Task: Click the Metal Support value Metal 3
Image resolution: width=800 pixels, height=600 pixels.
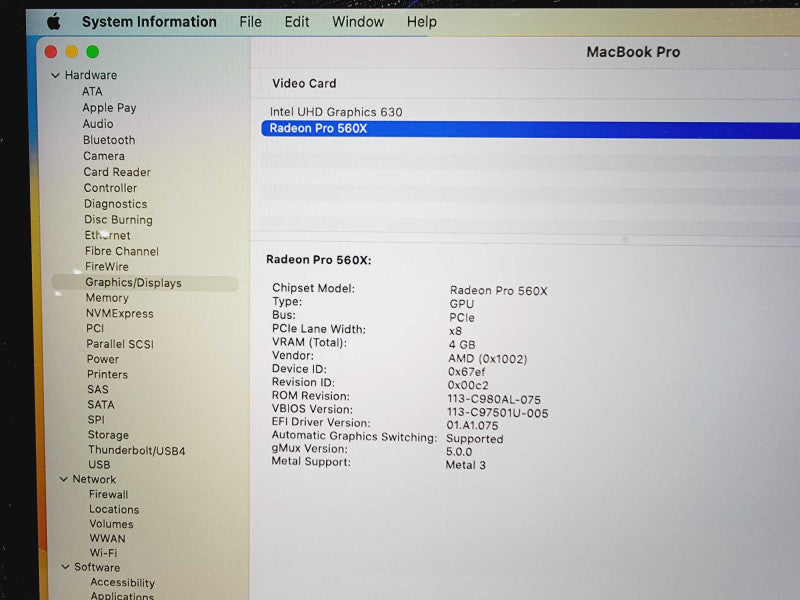Action: (465, 465)
